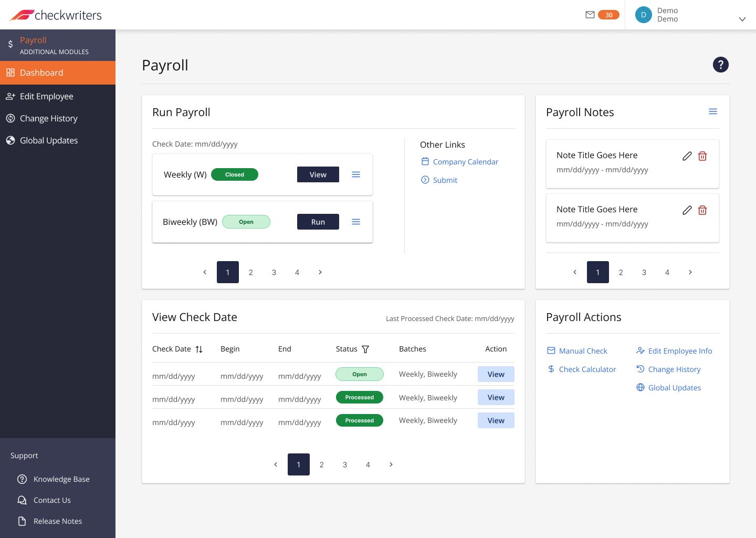Expand the Demo user account dropdown
Image resolution: width=756 pixels, height=538 pixels.
[742, 19]
